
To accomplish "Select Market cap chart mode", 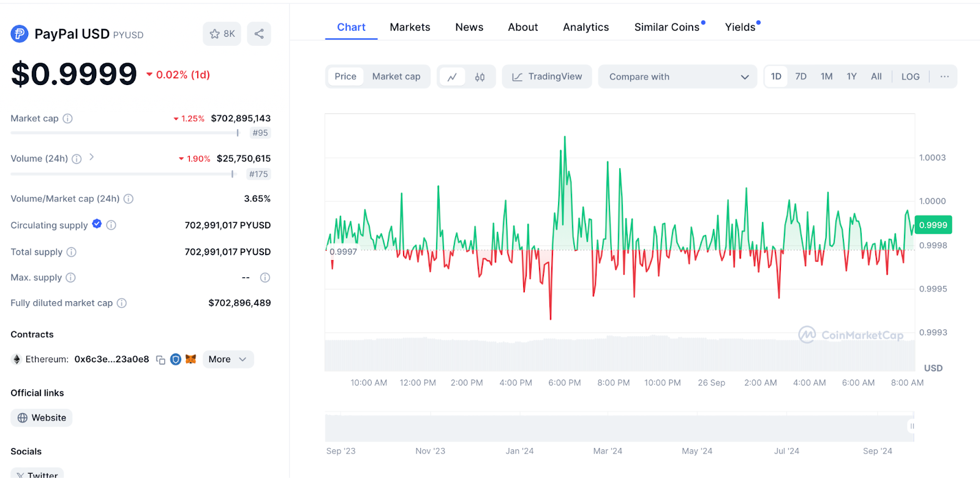I will (396, 77).
